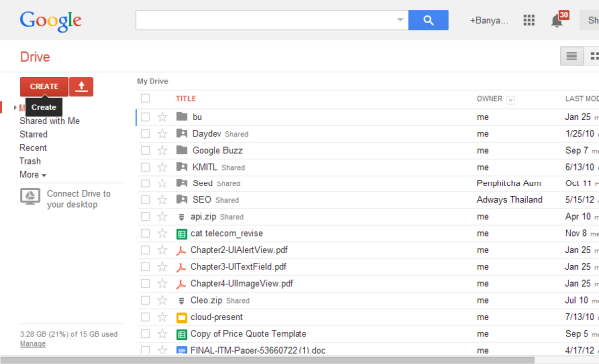Viewport: 599px width, 364px height.
Task: Open the Trash
Action: tap(30, 161)
